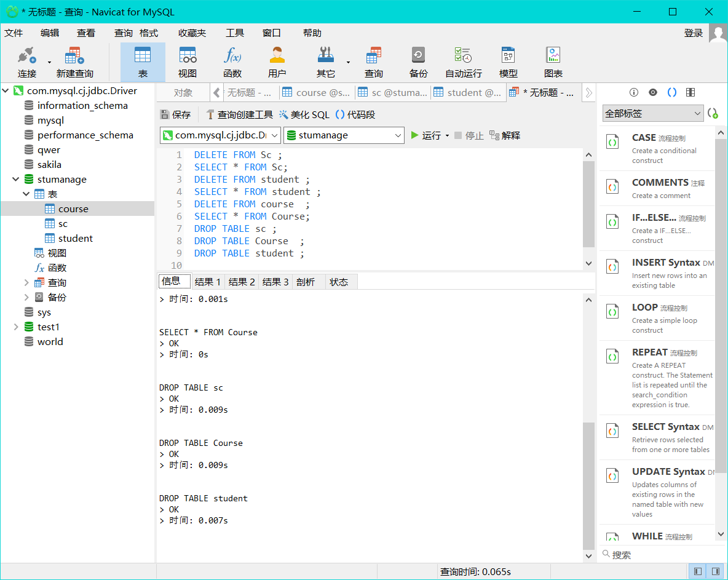Click the layout columns icon in right panel
This screenshot has height=580, width=728.
tap(690, 92)
